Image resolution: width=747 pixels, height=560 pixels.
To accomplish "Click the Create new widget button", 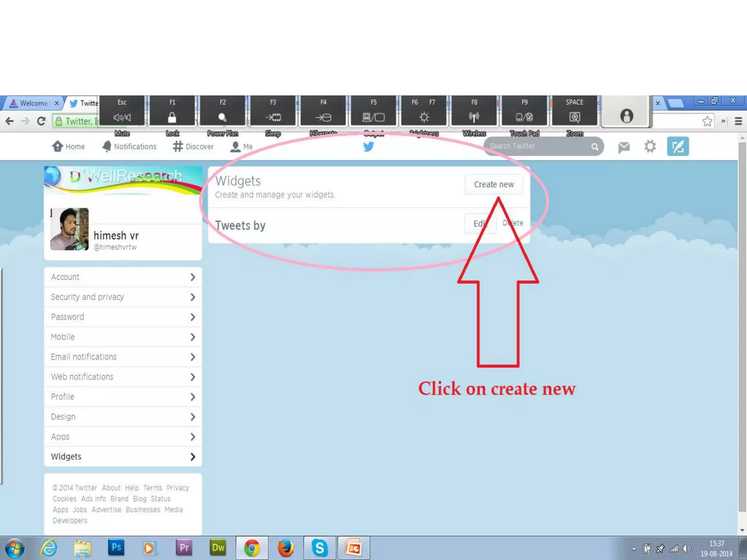I will [494, 184].
